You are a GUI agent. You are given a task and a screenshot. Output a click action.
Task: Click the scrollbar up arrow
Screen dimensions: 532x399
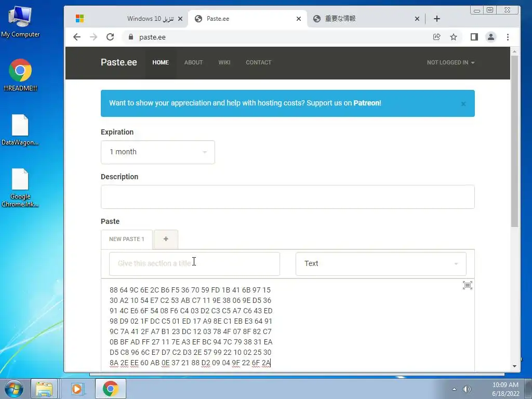[515, 52]
